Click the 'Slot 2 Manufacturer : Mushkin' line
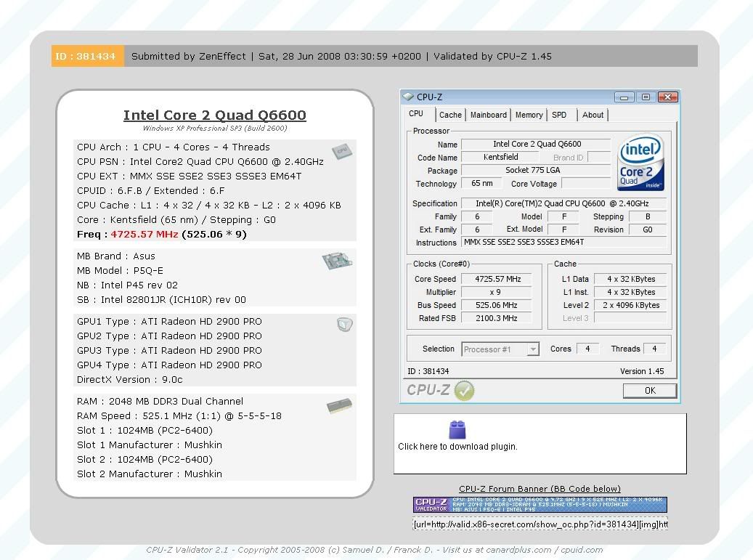753x560 pixels. (150, 474)
